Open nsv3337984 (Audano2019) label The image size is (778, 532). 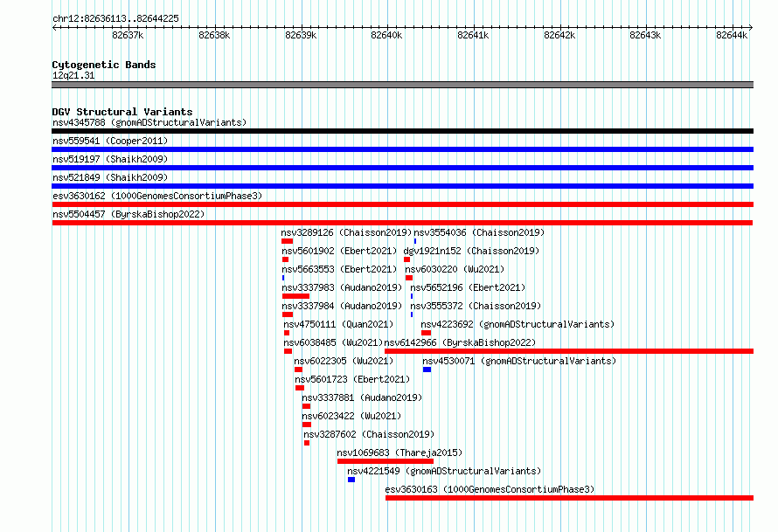pos(342,306)
